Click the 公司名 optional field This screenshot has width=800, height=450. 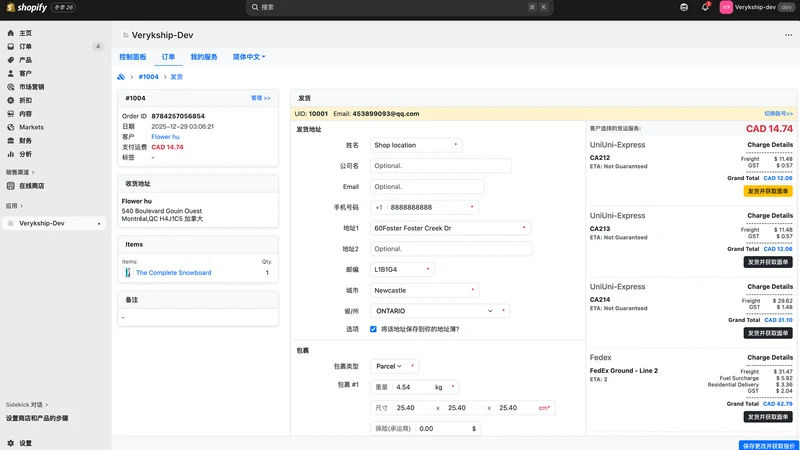click(441, 166)
